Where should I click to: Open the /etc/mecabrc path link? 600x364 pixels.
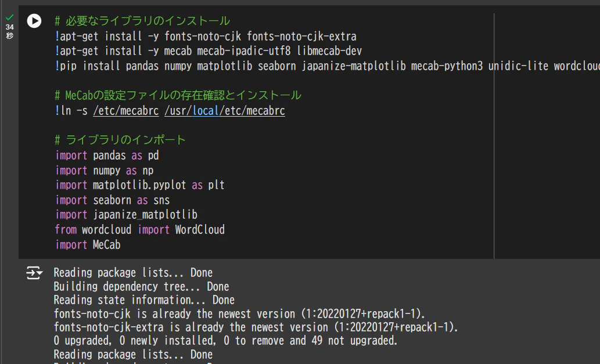126,111
